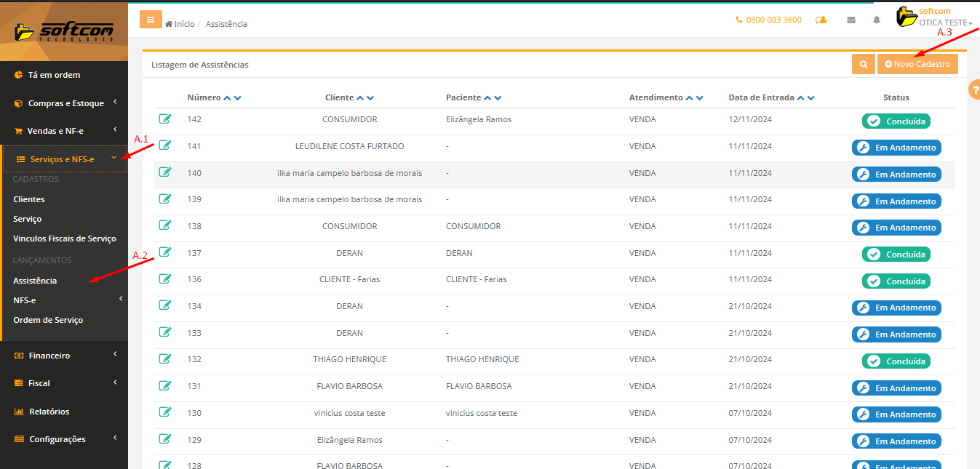The width and height of the screenshot is (980, 469).
Task: Open the envelope messages icon
Action: [851, 20]
